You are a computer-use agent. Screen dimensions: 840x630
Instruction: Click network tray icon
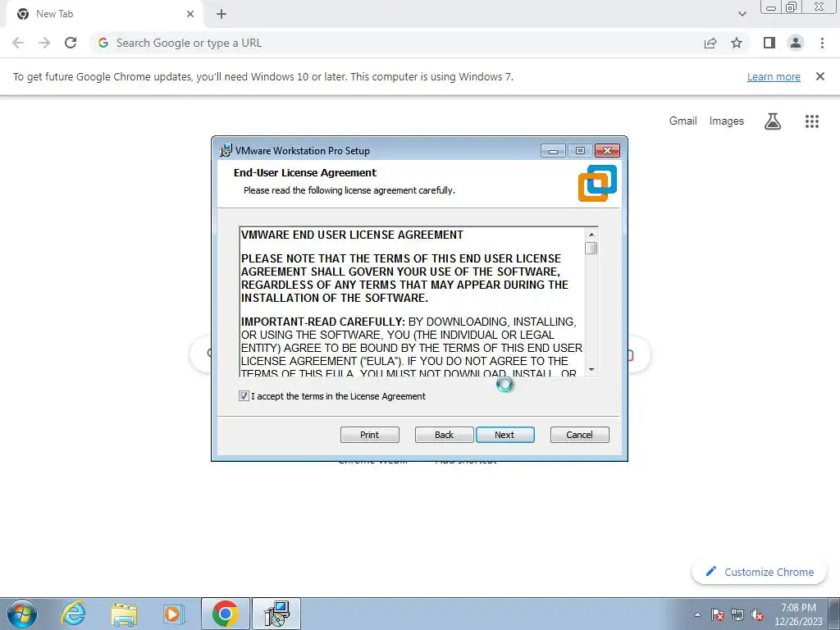click(737, 614)
